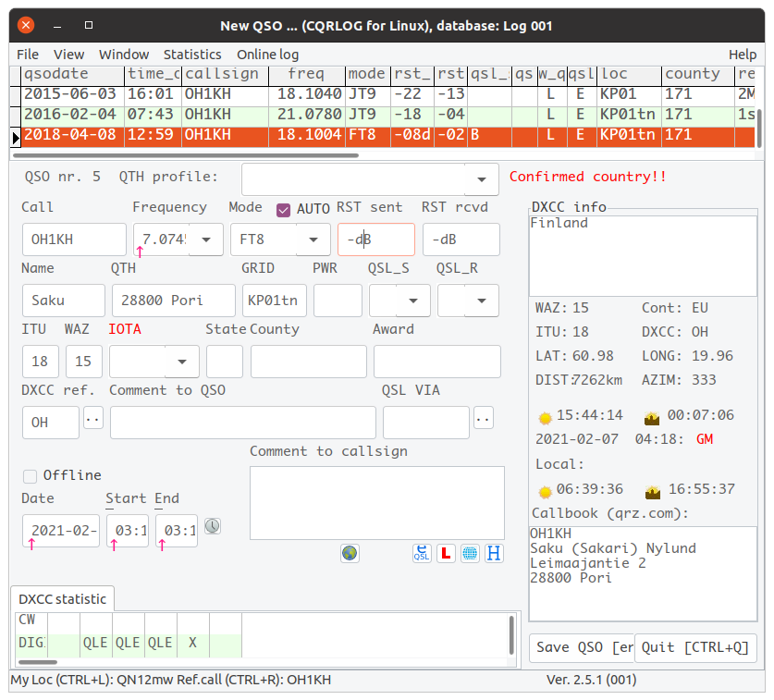Screen dimensions: 774x700
Task: Click the clock icon beside End time
Action: point(213,526)
